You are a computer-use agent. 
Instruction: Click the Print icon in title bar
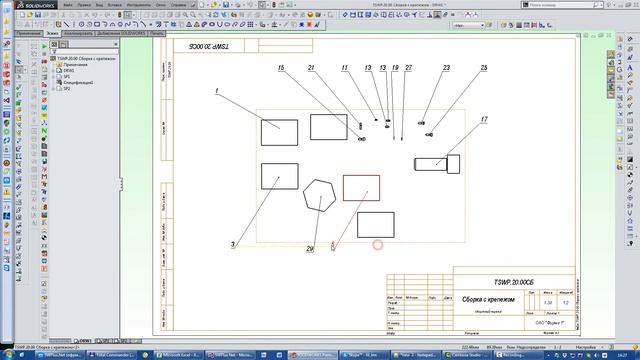[x=238, y=5]
